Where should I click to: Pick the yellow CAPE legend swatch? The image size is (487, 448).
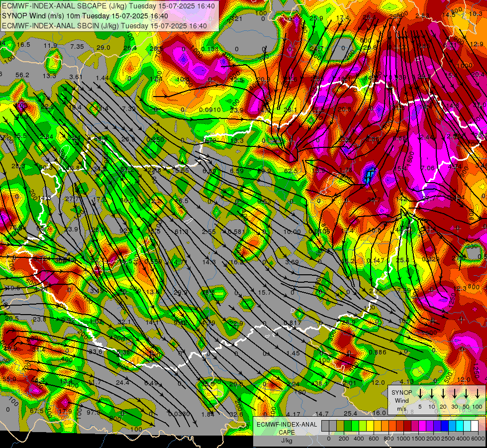click(x=370, y=426)
